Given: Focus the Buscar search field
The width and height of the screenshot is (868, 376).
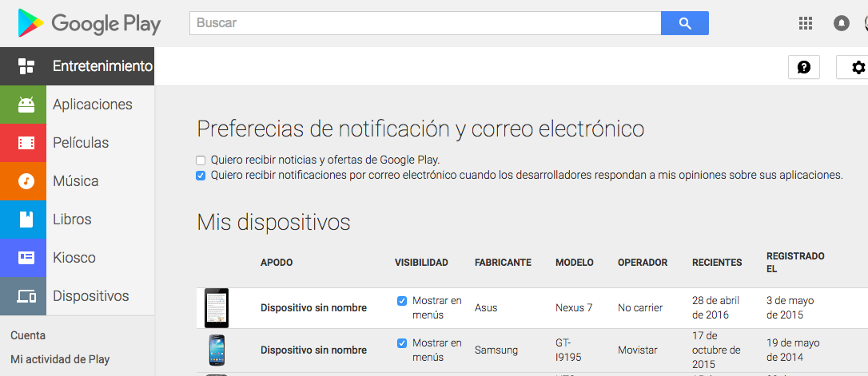Looking at the screenshot, I should 425,23.
